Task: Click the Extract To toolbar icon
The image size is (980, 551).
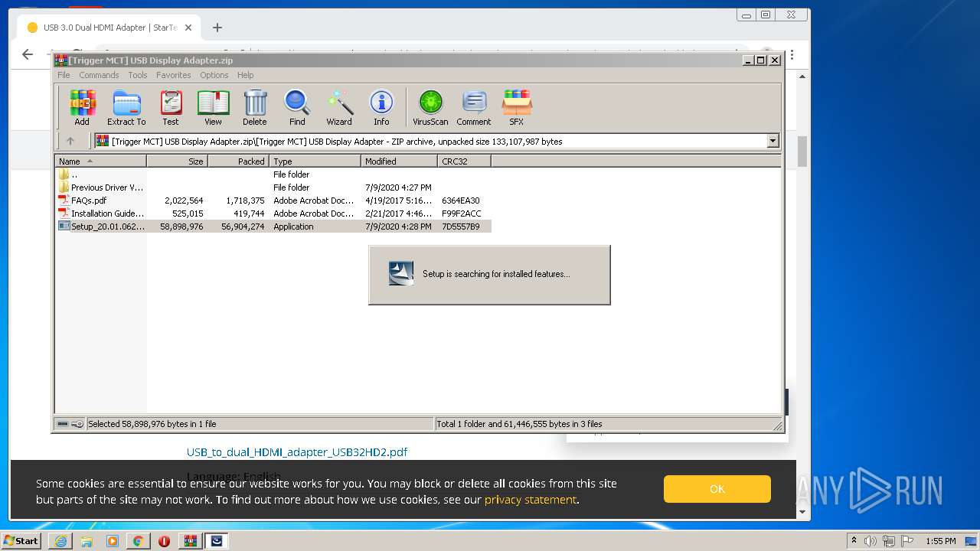Action: coord(126,107)
